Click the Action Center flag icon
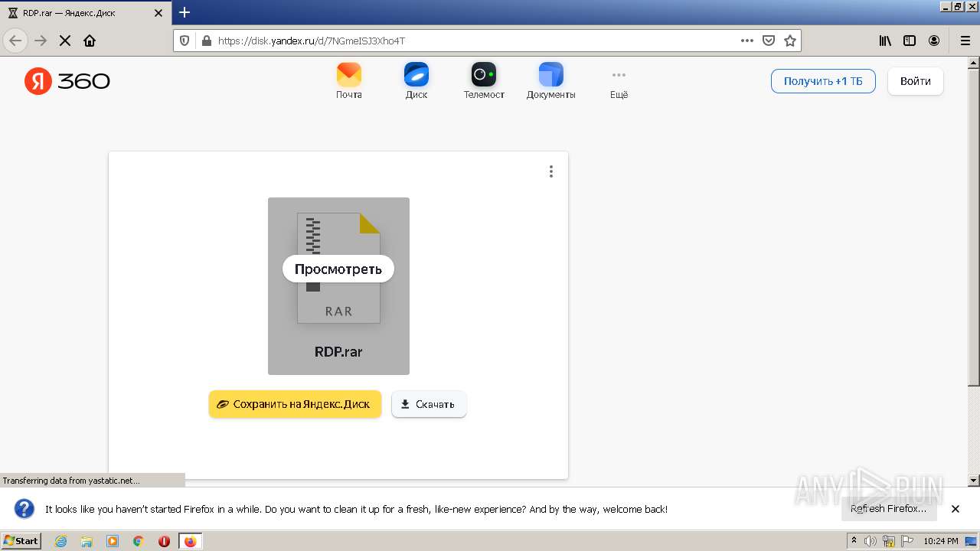The image size is (980, 551). (906, 541)
